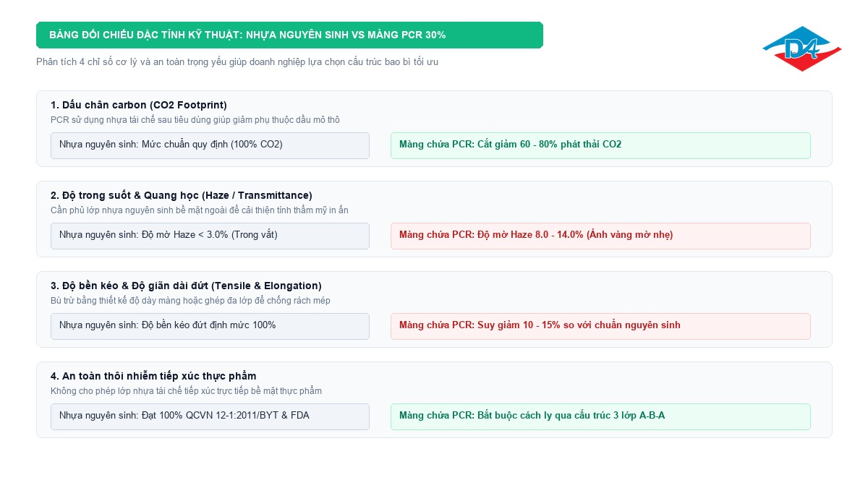
Task: Click red box 'Suy giảm 10 - 15%'
Action: pos(600,326)
